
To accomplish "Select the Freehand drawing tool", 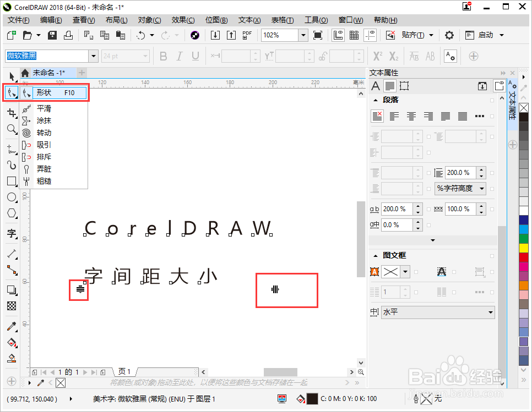I will coord(12,149).
